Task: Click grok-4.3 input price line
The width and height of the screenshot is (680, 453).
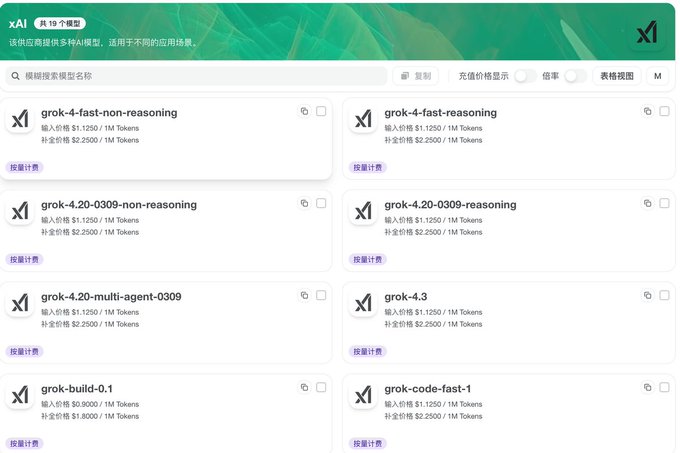Action: (x=433, y=312)
